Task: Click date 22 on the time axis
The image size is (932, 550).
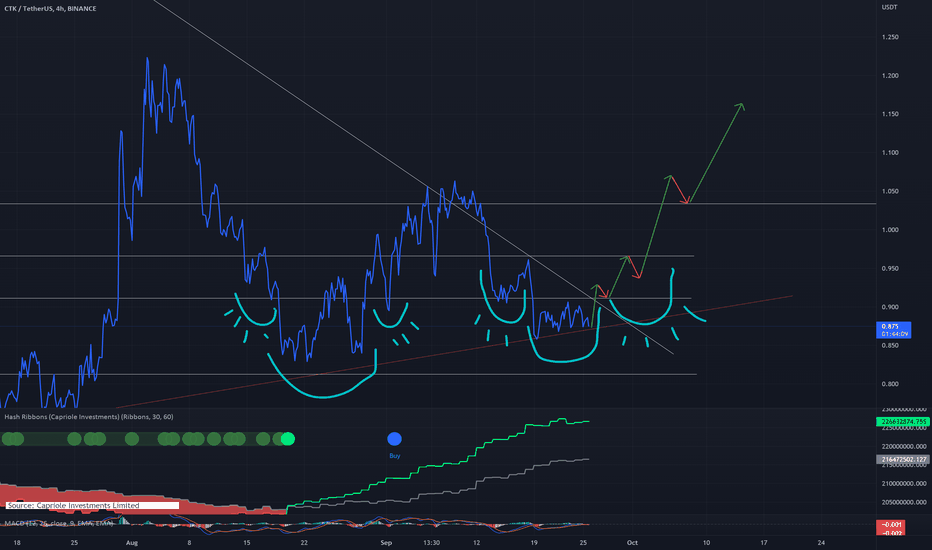Action: tap(304, 542)
